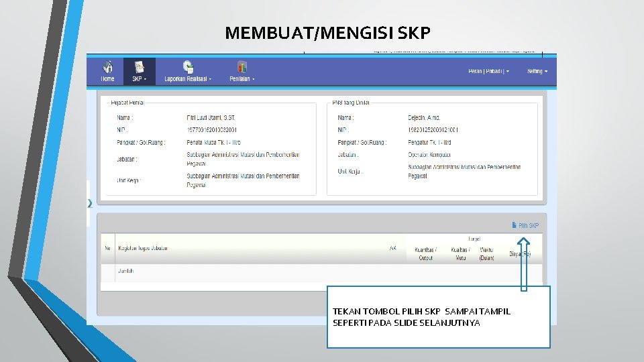Viewport: 644px width, 362px height.
Task: Click the Pejabat Penilai panel title
Action: coord(127,103)
